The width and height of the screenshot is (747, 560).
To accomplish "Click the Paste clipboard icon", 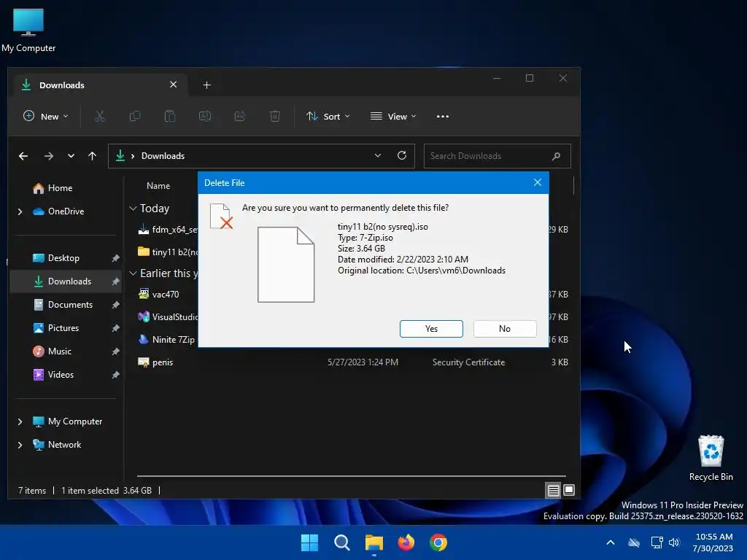I will click(169, 116).
